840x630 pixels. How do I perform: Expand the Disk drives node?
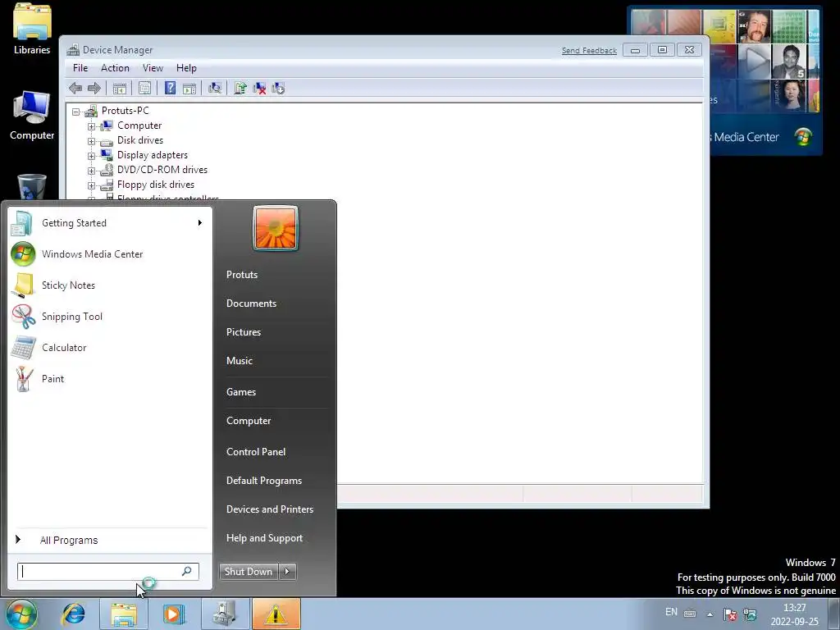click(x=91, y=141)
